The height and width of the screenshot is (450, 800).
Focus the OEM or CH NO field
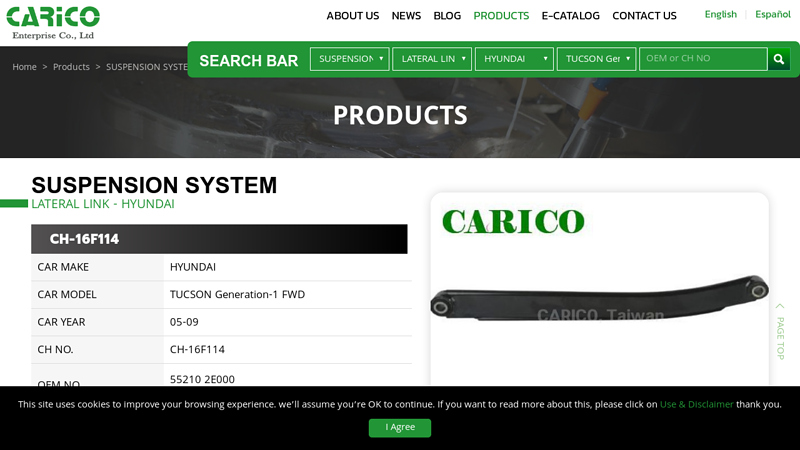(703, 59)
